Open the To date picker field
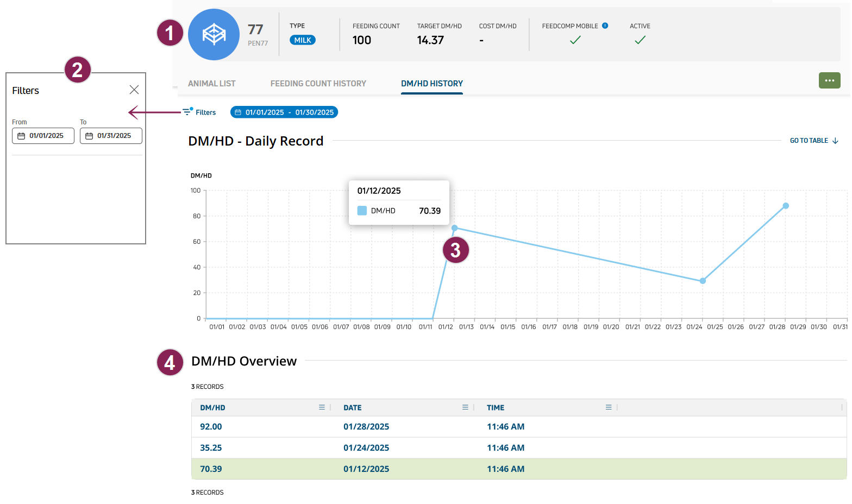The height and width of the screenshot is (504, 852). pos(111,136)
